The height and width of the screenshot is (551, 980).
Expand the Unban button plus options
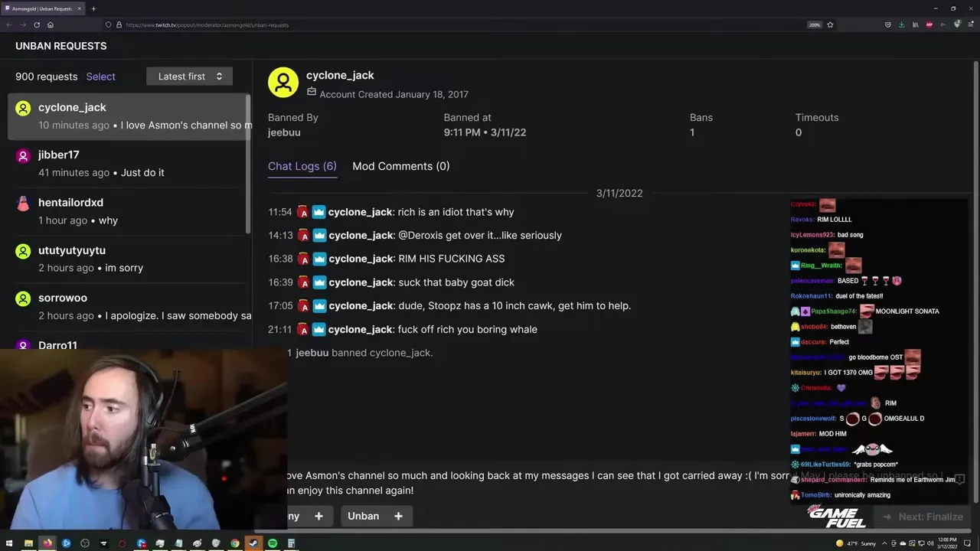pos(398,517)
